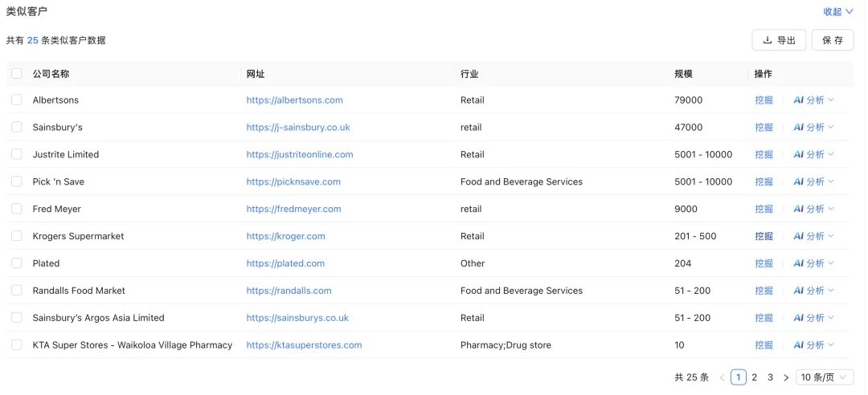Open the ktasuperstores.com link

pos(304,345)
